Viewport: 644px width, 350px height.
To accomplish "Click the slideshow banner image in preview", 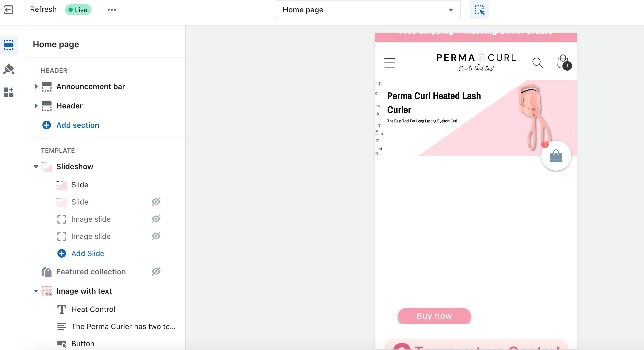I will tap(476, 118).
